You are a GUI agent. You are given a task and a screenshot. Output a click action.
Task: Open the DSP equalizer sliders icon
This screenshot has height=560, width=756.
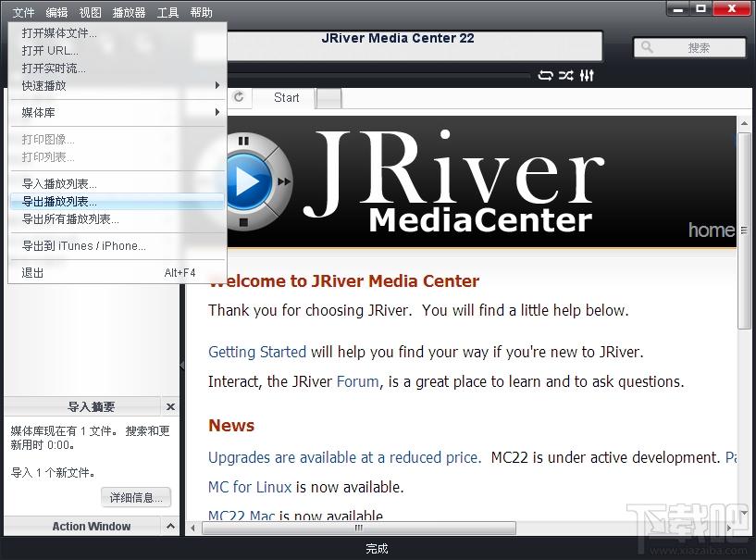(587, 75)
